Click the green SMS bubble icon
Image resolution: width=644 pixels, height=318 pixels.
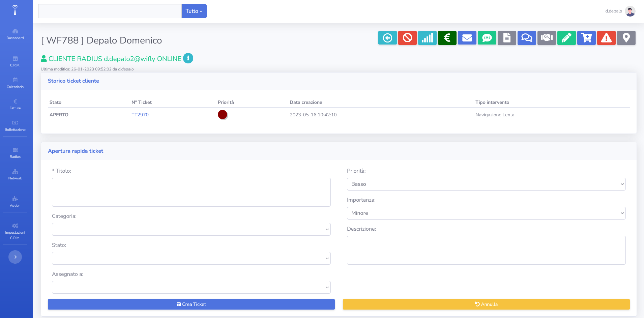point(487,38)
